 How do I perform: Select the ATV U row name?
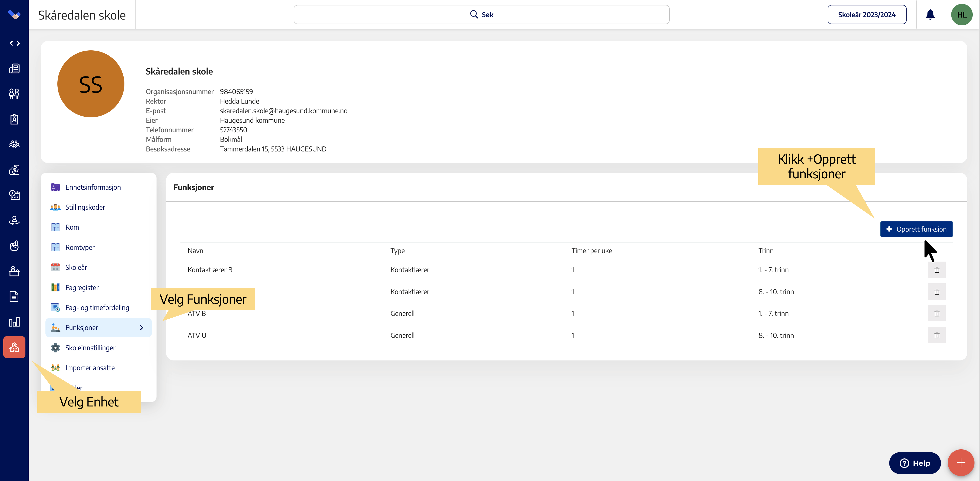pos(197,335)
